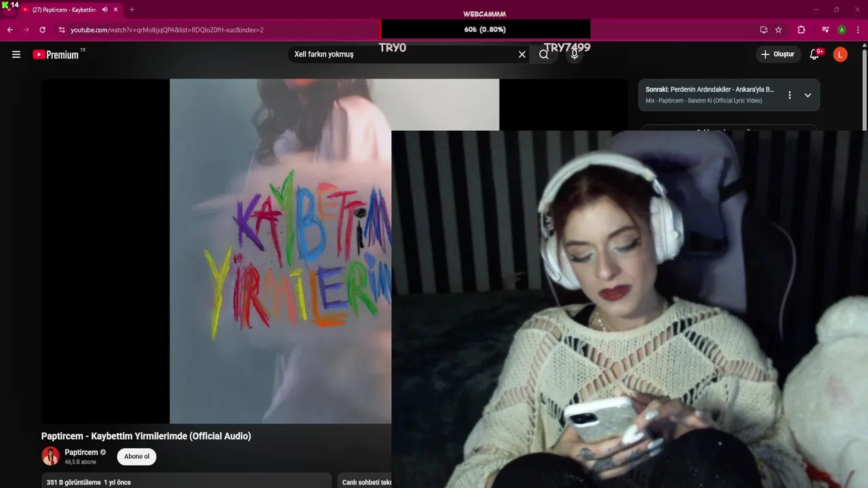The image size is (868, 488).
Task: Click the 46,5 B abone subscriber count
Action: pyautogui.click(x=81, y=462)
